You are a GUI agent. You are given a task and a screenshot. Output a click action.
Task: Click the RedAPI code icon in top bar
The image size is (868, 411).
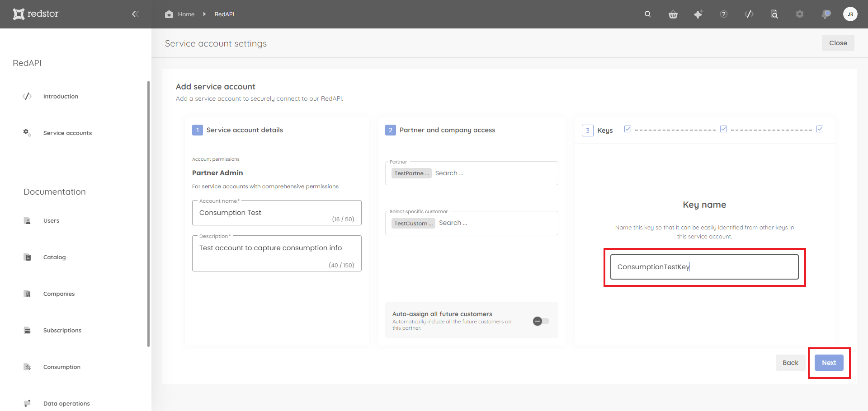(749, 14)
